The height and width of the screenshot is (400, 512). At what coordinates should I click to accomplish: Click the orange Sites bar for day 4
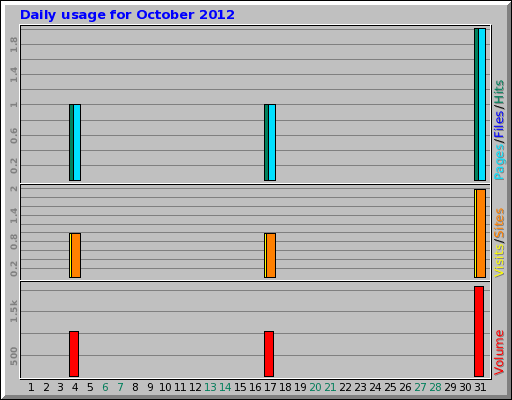click(x=76, y=255)
